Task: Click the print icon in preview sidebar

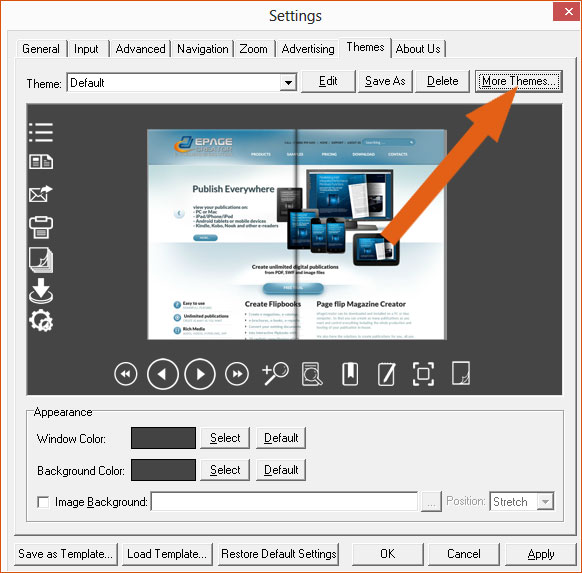Action: [41, 227]
